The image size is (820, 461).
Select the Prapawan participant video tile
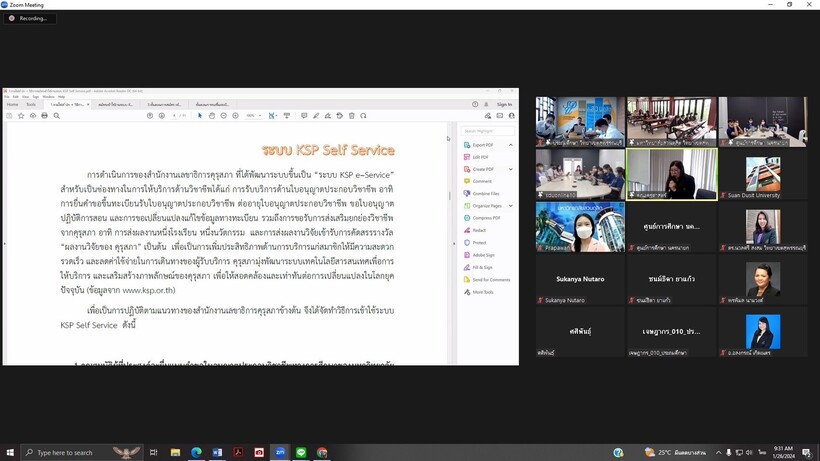(x=580, y=227)
